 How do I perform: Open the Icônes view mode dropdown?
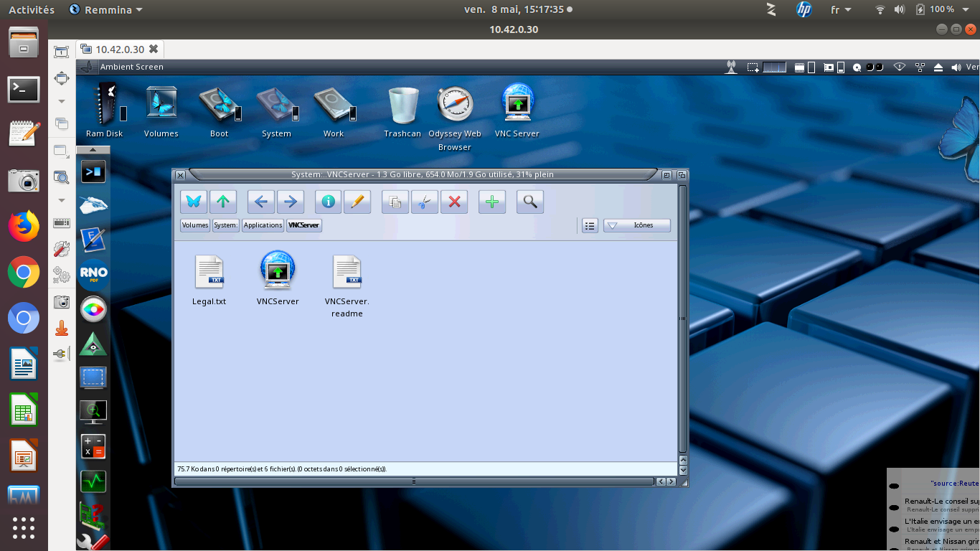coord(637,225)
